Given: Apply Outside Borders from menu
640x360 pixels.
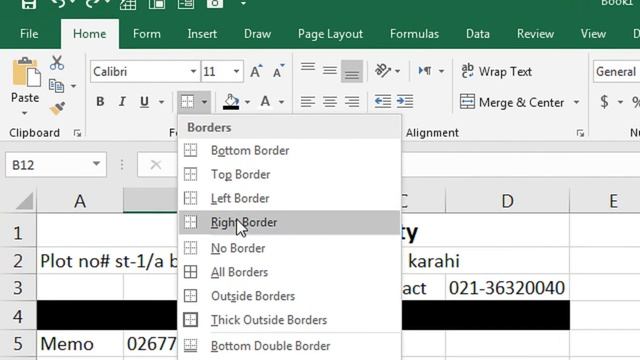Looking at the screenshot, I should coord(289,296).
